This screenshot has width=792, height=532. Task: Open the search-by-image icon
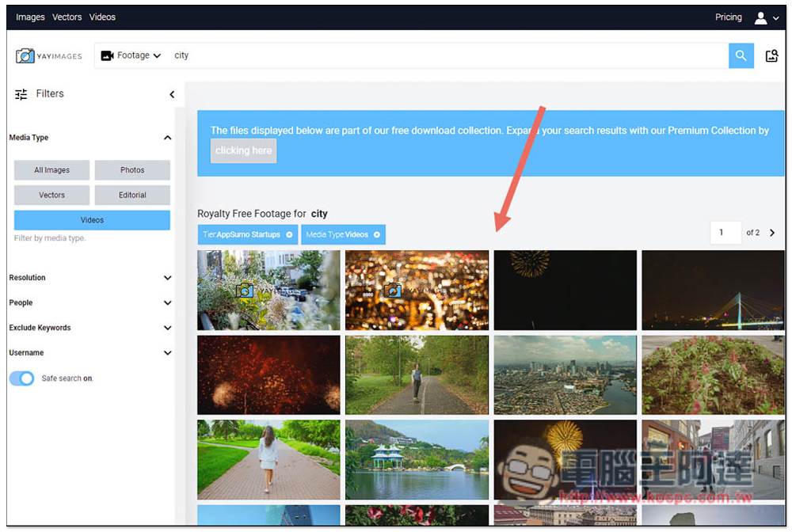click(x=771, y=55)
